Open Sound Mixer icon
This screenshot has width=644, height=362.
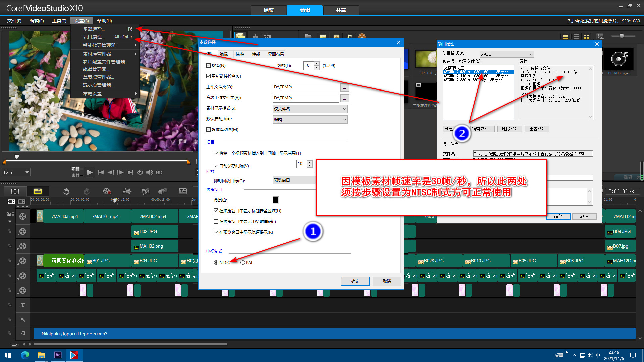coord(126,191)
